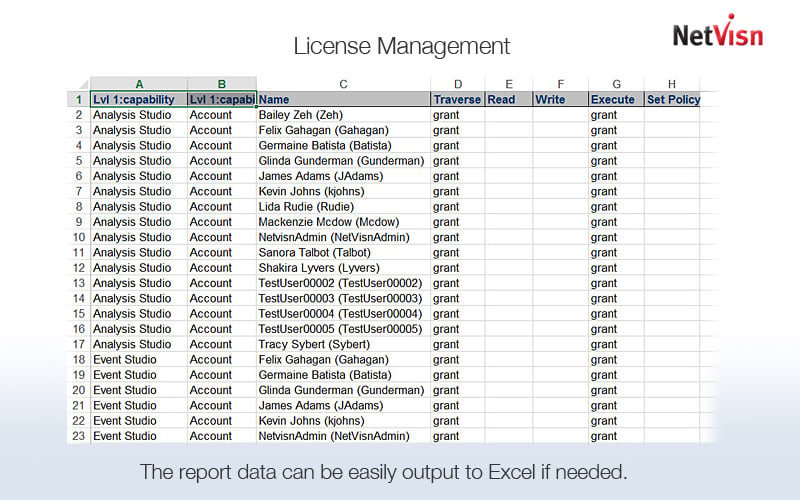Select column C header
The width and height of the screenshot is (800, 500).
(343, 84)
